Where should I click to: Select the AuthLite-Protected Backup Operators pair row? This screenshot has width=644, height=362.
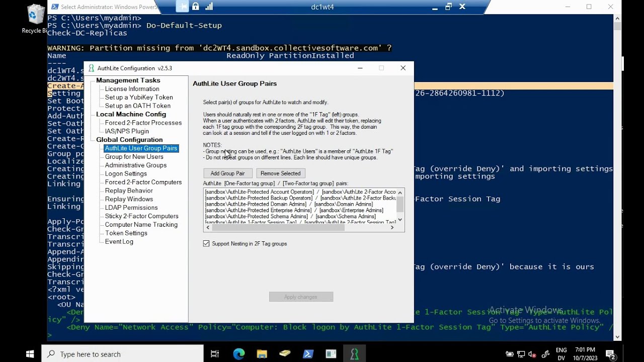(300, 198)
